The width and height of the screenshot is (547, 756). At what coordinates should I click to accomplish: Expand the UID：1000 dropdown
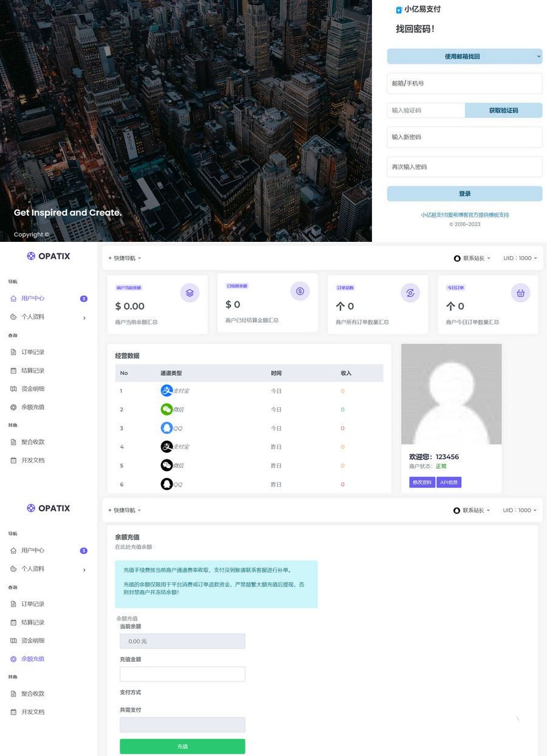tap(520, 258)
